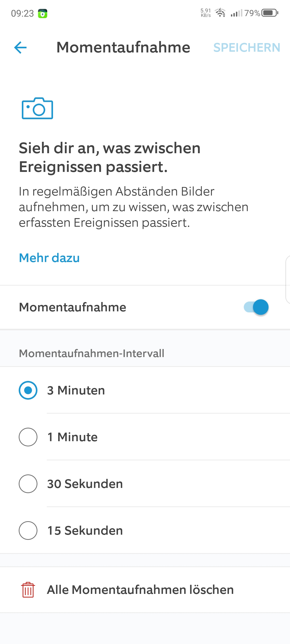Tap the green battery-saver app notification icon

pyautogui.click(x=43, y=14)
